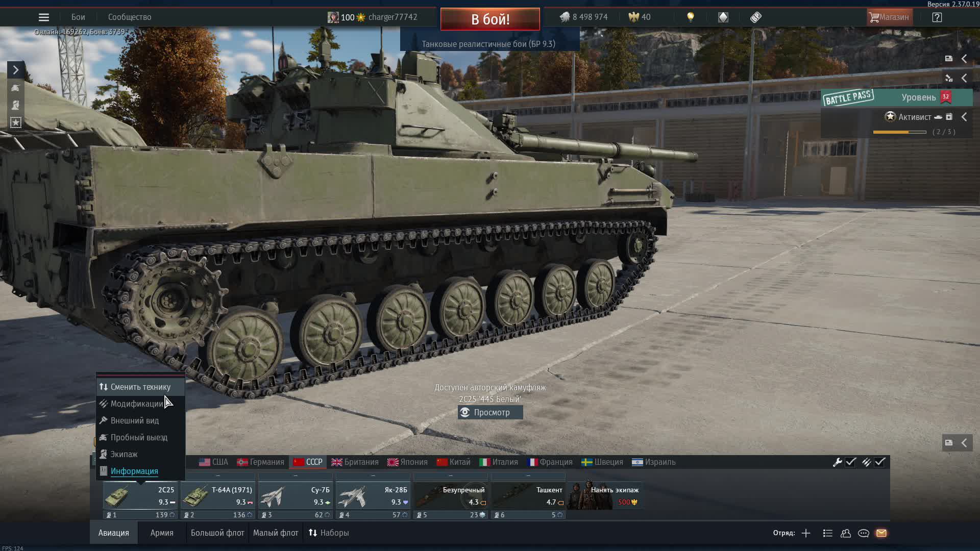
Task: Click Просмотр to preview the 2С25 camouflage
Action: pyautogui.click(x=489, y=412)
